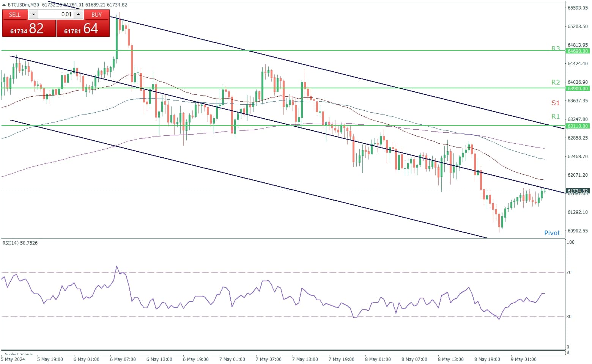
Task: Click the 9 May 01:00 time label
Action: (524, 359)
